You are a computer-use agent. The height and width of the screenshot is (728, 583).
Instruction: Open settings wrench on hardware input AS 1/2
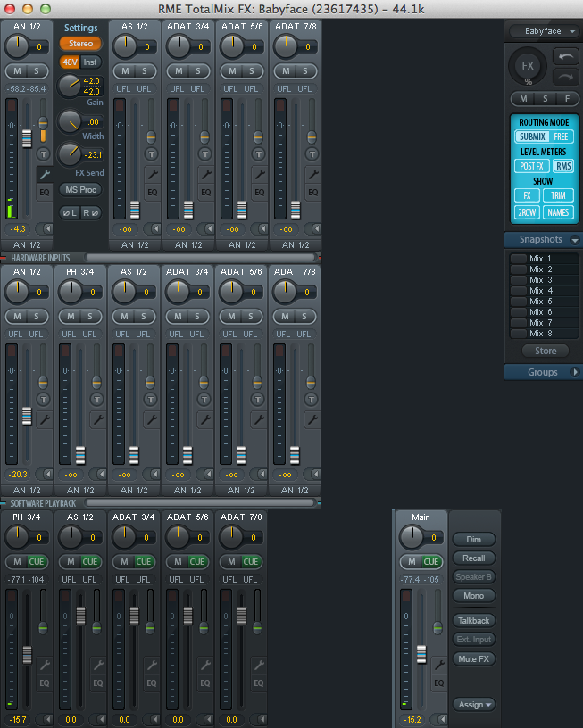coord(153,174)
